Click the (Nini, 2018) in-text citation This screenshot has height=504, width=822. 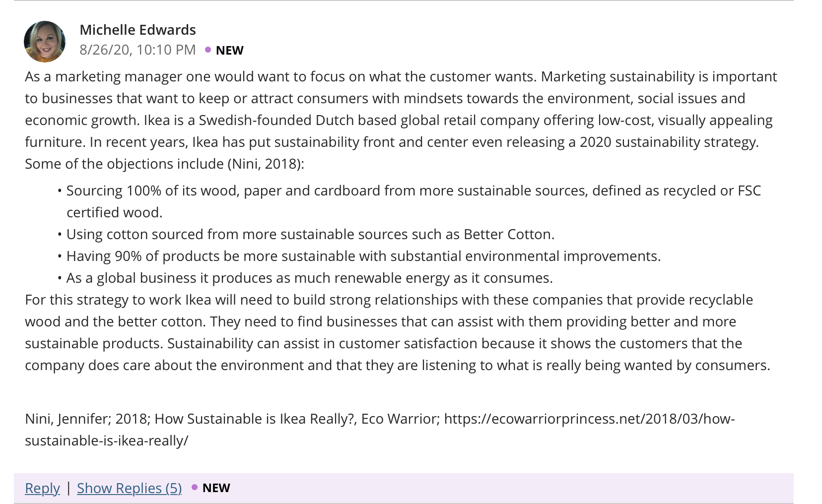266,164
